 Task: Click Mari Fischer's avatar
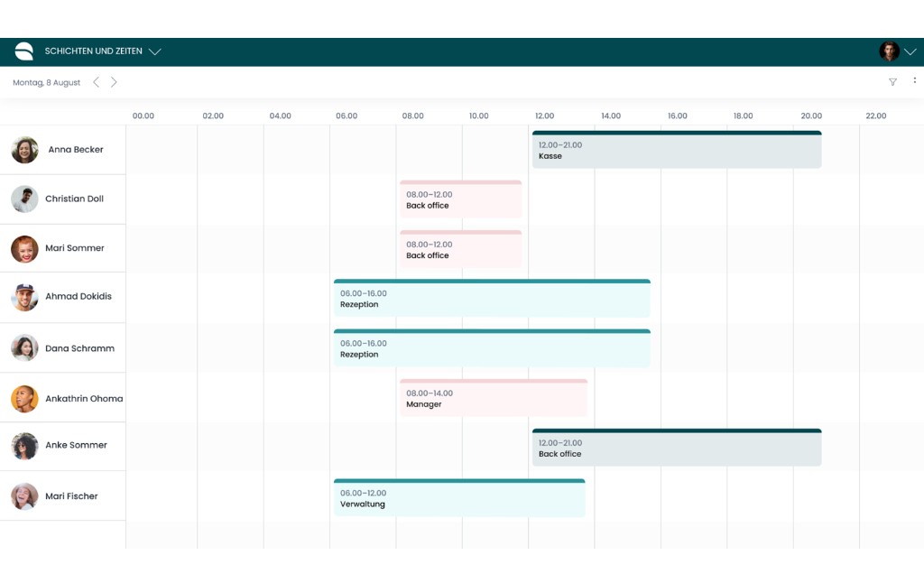(24, 496)
